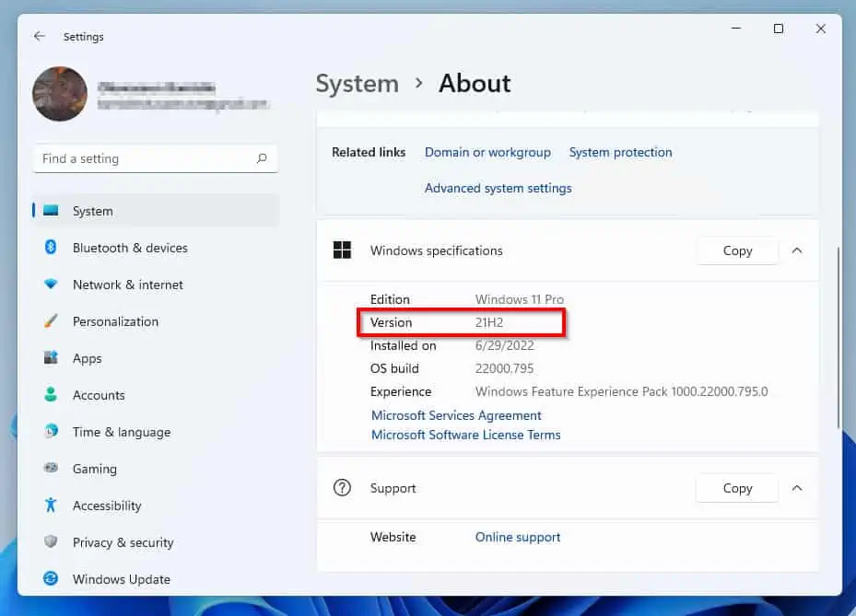Open Domain or workgroup link
The height and width of the screenshot is (616, 856).
tap(487, 152)
